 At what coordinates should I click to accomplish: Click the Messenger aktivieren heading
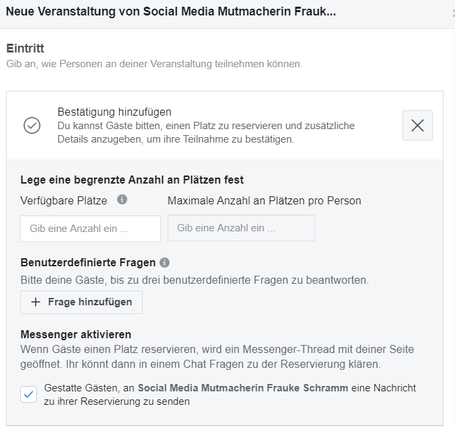pos(76,334)
